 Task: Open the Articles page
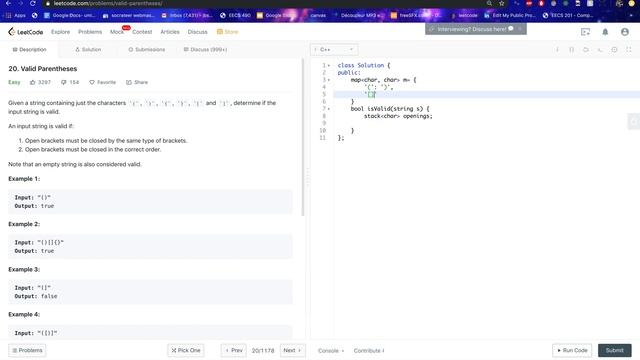click(x=170, y=32)
